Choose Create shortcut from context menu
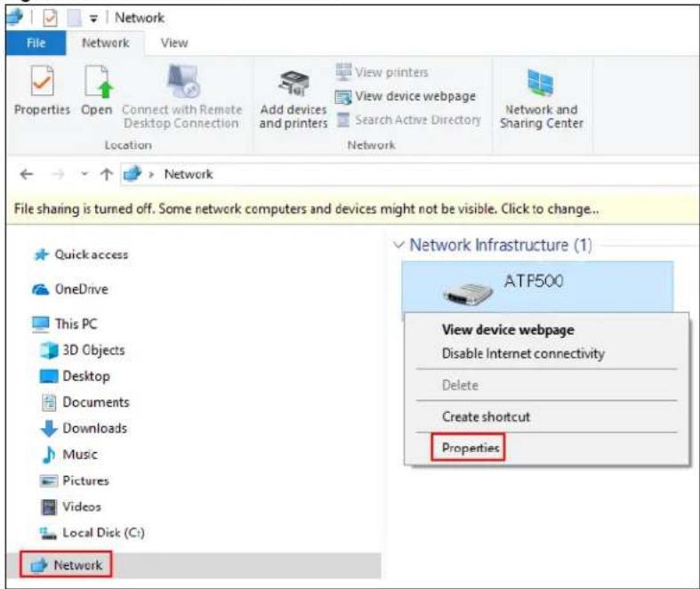This screenshot has height=589, width=700. [x=486, y=416]
